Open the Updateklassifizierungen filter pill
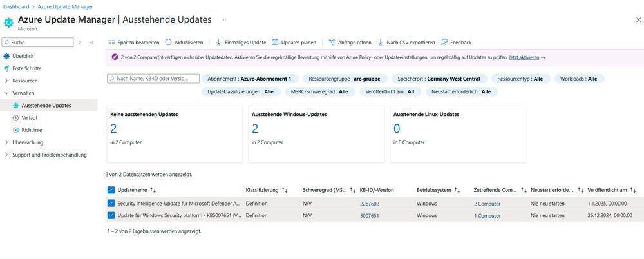Image resolution: width=644 pixels, height=259 pixels. click(x=241, y=91)
